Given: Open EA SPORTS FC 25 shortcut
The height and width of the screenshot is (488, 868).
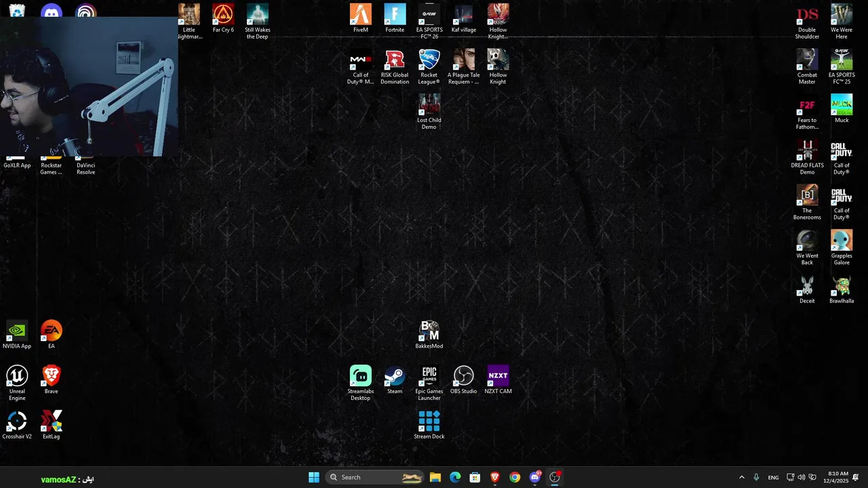Looking at the screenshot, I should pos(842,67).
